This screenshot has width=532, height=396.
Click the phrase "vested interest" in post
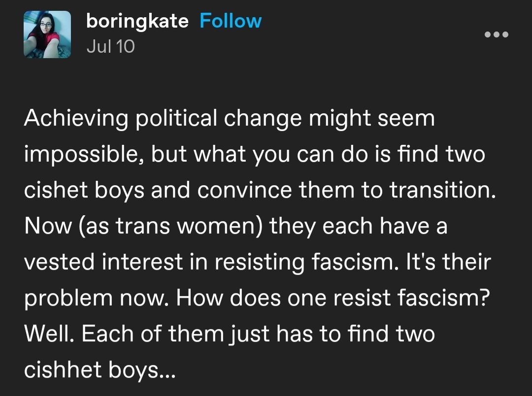click(104, 262)
